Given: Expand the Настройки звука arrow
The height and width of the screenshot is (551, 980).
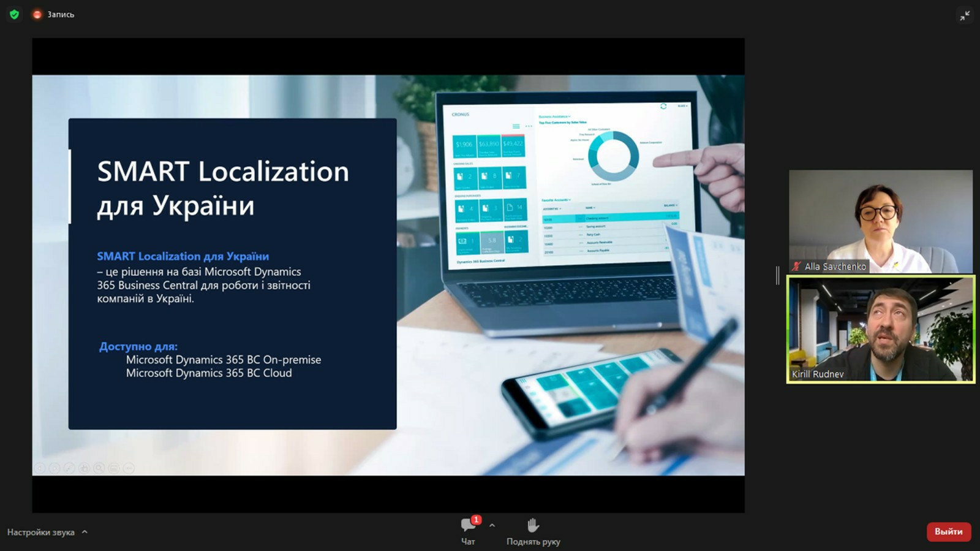Looking at the screenshot, I should pos(85,532).
